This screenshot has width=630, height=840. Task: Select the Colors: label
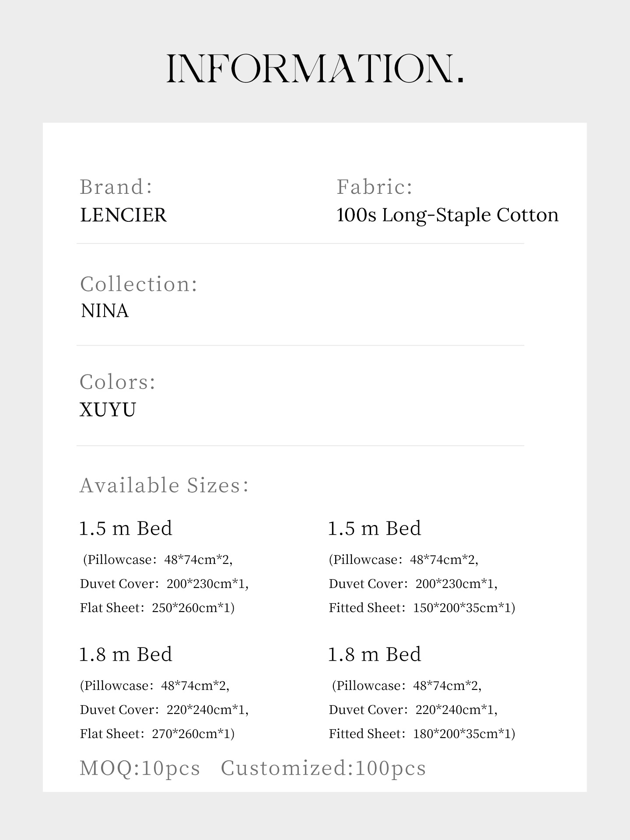point(118,382)
